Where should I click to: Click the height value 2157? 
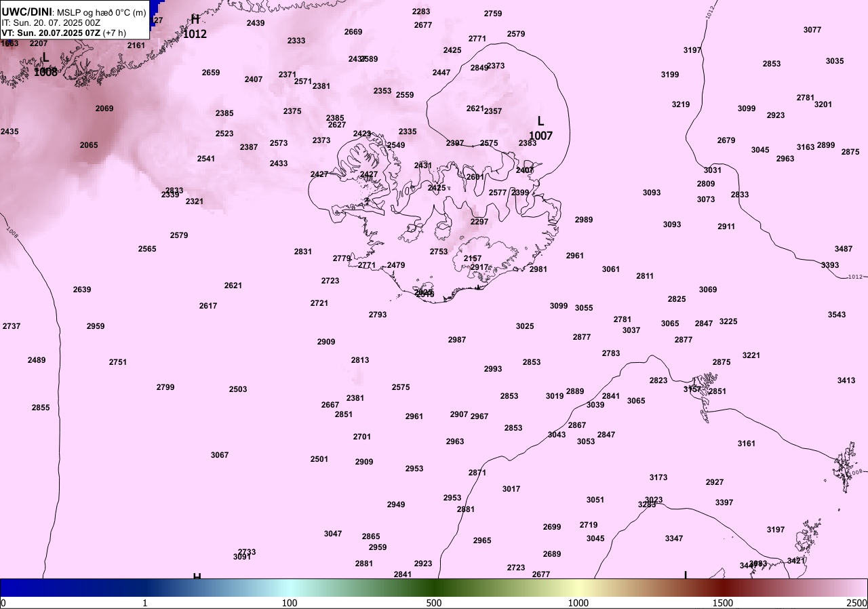[473, 258]
